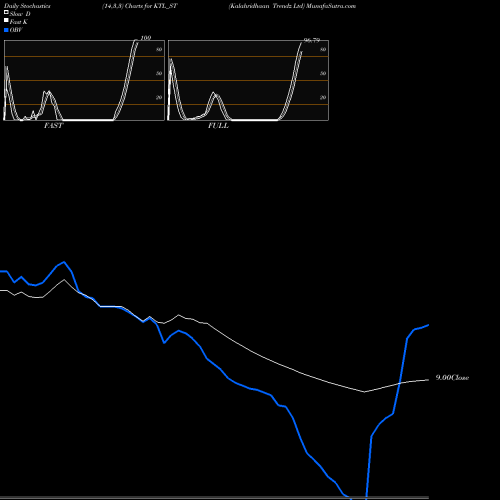Click the Slow D legend swatch

pyautogui.click(x=6, y=13)
